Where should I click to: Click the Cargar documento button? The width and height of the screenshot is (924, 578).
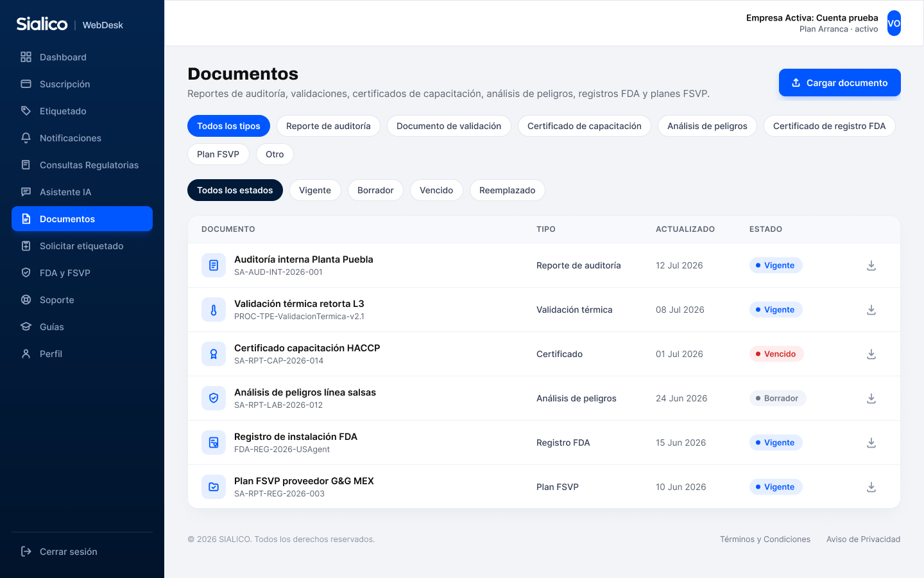(x=839, y=83)
